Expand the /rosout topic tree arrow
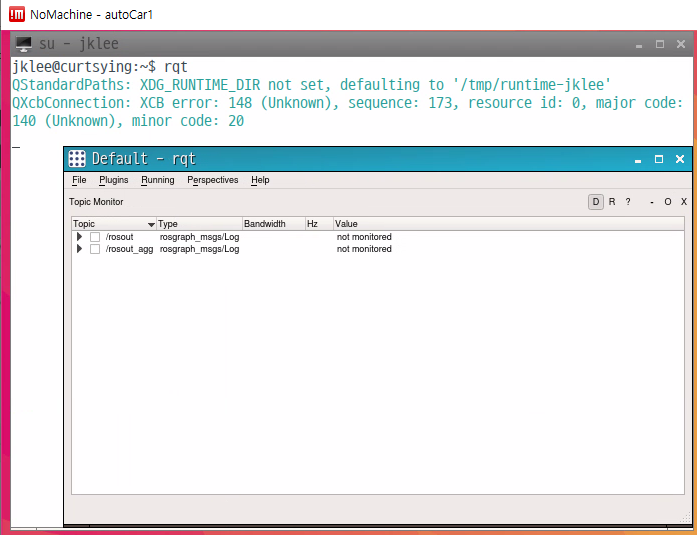 [80, 237]
